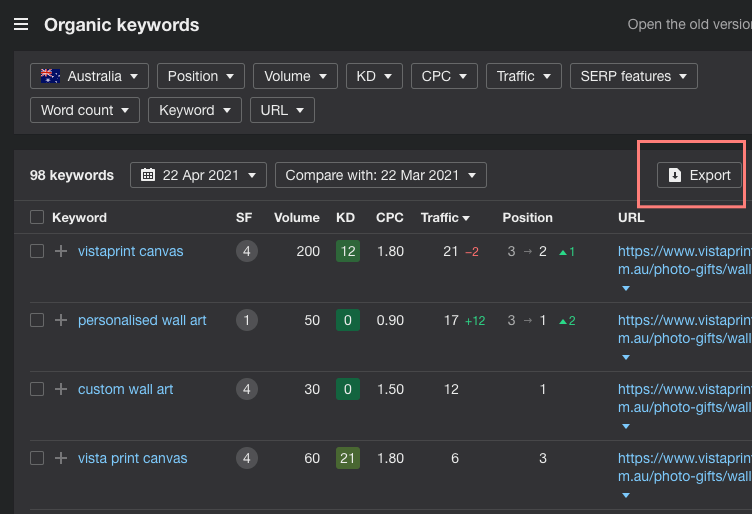Open the URL link in custom wall art row

[x=685, y=398]
